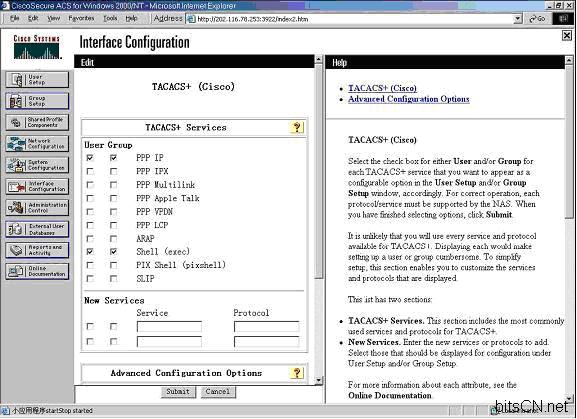Click the Online Documentation bold text in help

(390, 396)
